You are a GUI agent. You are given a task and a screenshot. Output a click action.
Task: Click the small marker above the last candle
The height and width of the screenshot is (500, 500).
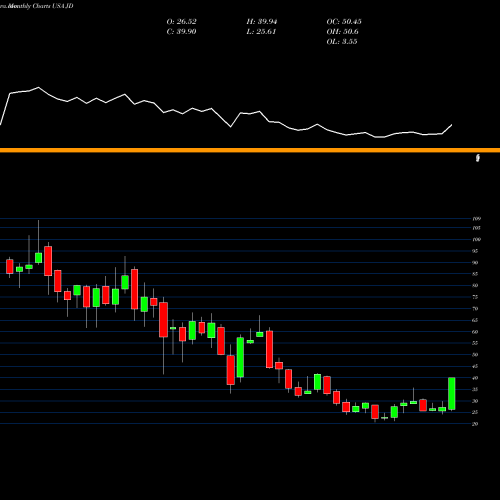pyautogui.click(x=478, y=158)
